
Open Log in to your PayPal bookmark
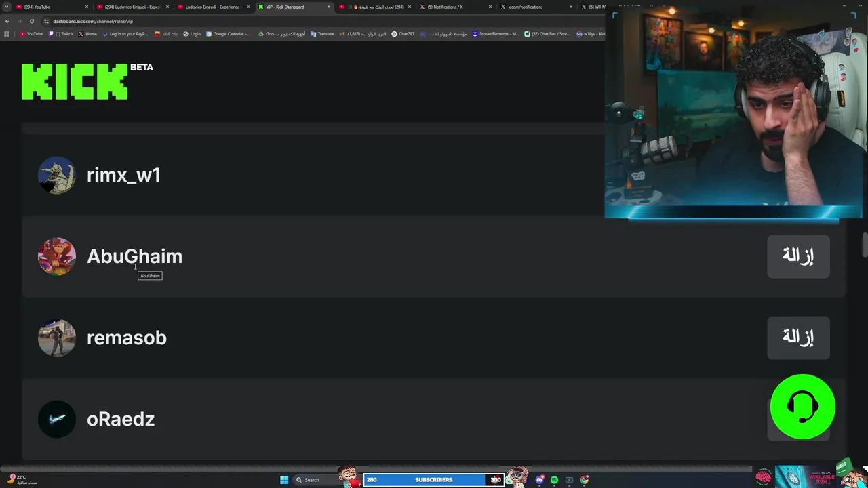pyautogui.click(x=125, y=33)
